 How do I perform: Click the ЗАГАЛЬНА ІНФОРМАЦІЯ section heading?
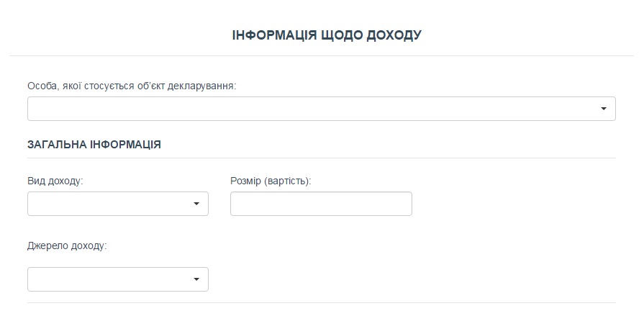[x=94, y=145]
